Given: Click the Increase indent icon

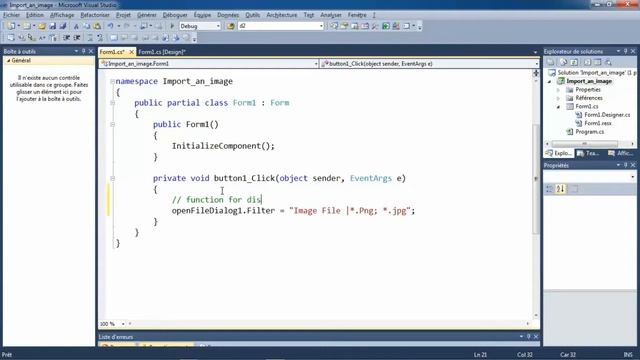Looking at the screenshot, I should point(77,38).
